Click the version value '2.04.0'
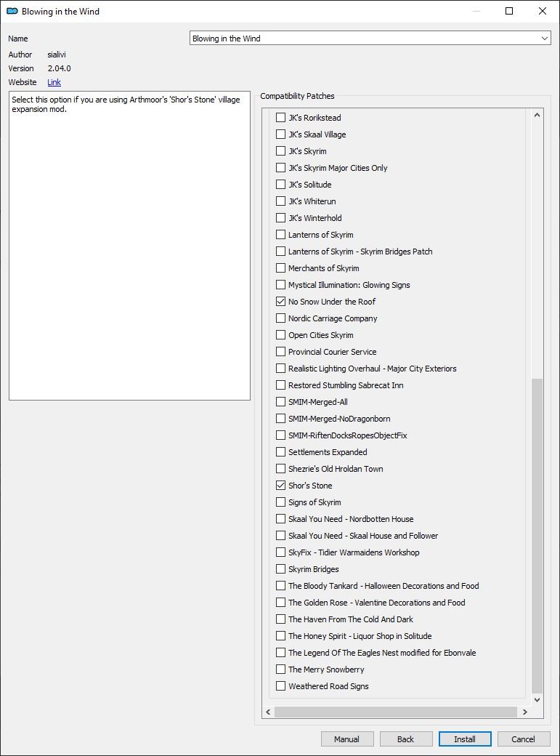The image size is (560, 756). (60, 68)
